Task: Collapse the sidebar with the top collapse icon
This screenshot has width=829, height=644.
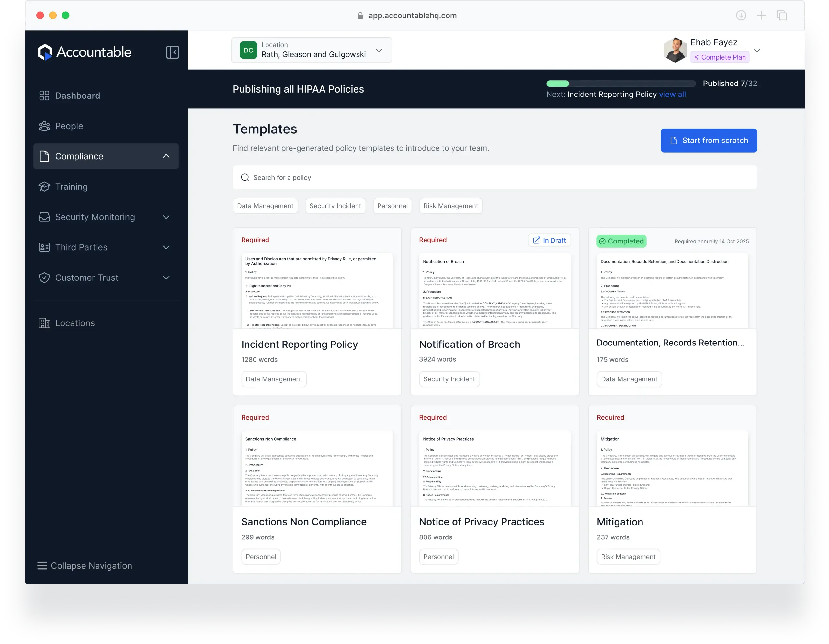Action: tap(173, 52)
